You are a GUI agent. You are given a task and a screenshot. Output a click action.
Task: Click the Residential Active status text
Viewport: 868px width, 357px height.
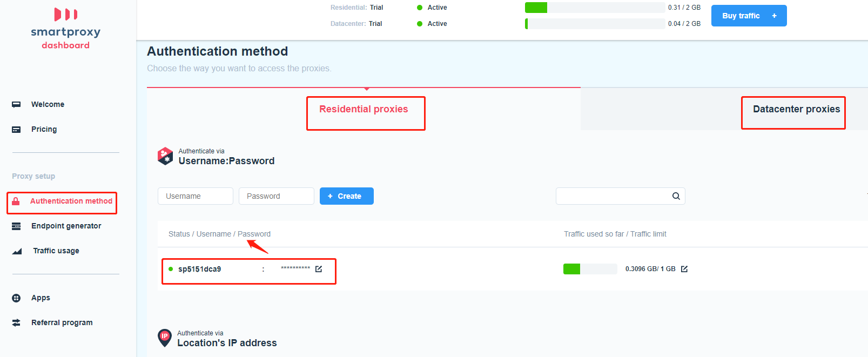click(438, 8)
